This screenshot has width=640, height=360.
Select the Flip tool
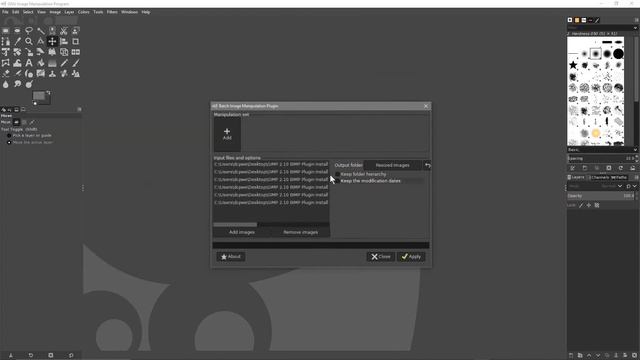pos(76,52)
